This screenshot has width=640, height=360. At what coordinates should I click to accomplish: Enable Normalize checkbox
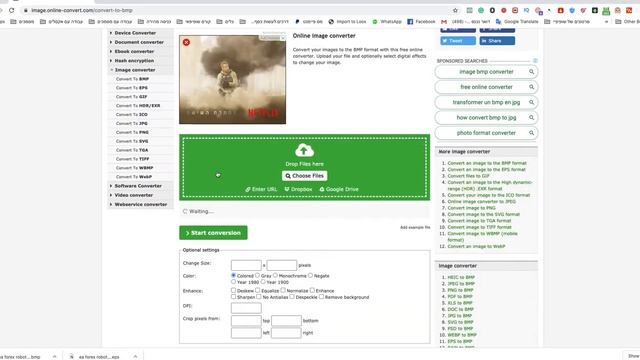pos(283,290)
